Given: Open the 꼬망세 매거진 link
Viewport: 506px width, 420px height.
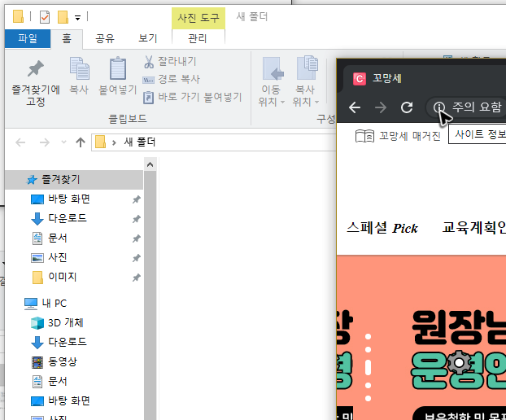Looking at the screenshot, I should [398, 136].
